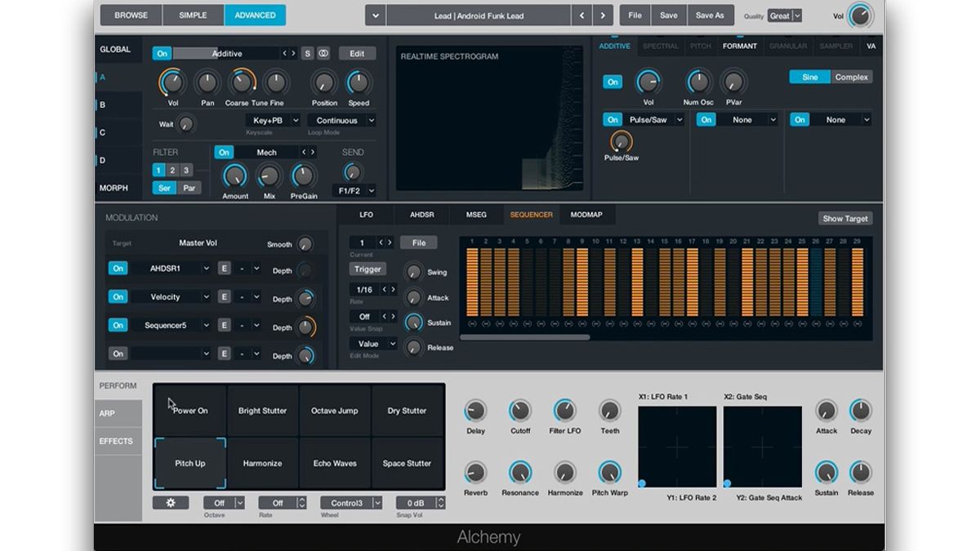This screenshot has width=980, height=551.
Task: Click the Speed knob
Action: [359, 82]
